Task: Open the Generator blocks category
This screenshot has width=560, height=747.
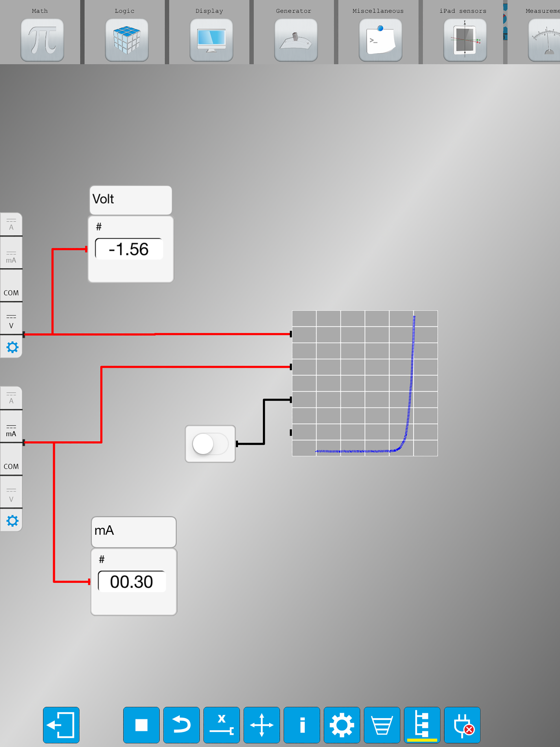Action: 296,40
